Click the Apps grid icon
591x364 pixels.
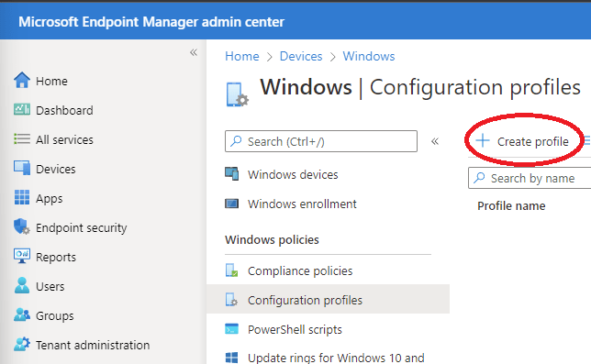[x=22, y=197]
